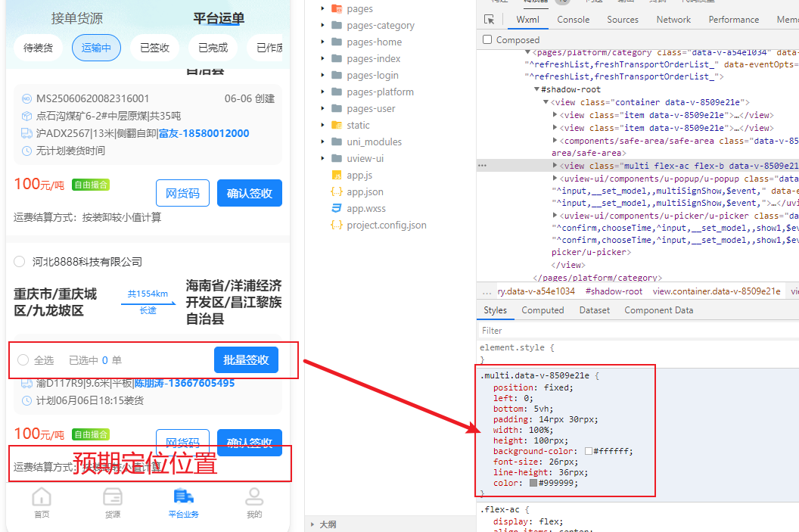Open the Dataset tab

click(x=594, y=310)
